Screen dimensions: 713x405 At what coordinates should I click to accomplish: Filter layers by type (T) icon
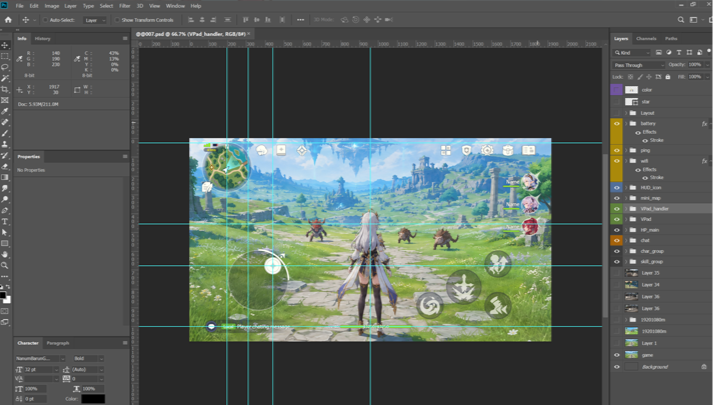[x=679, y=53]
